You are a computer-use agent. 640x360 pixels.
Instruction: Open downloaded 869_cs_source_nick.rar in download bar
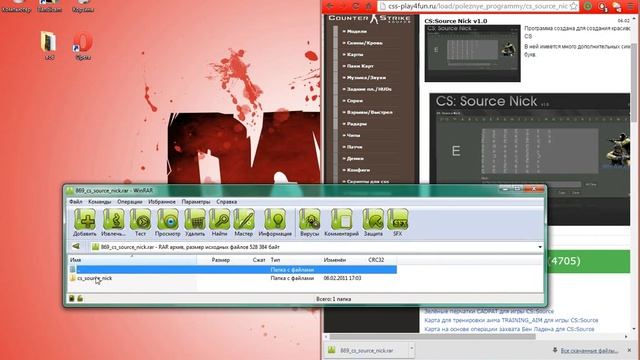[366, 350]
